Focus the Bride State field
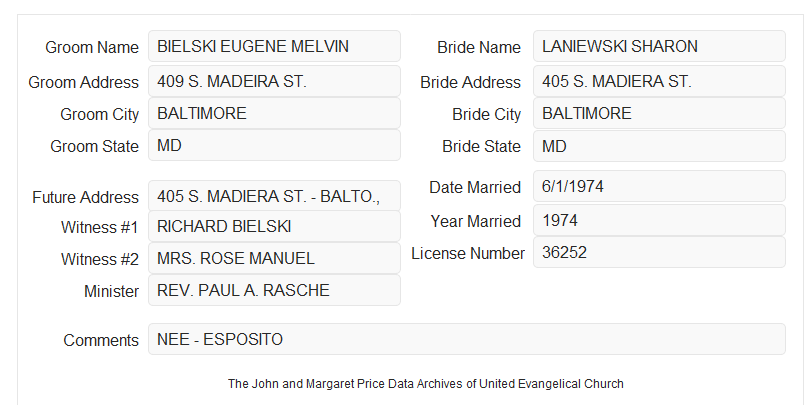The image size is (805, 405). tap(659, 146)
